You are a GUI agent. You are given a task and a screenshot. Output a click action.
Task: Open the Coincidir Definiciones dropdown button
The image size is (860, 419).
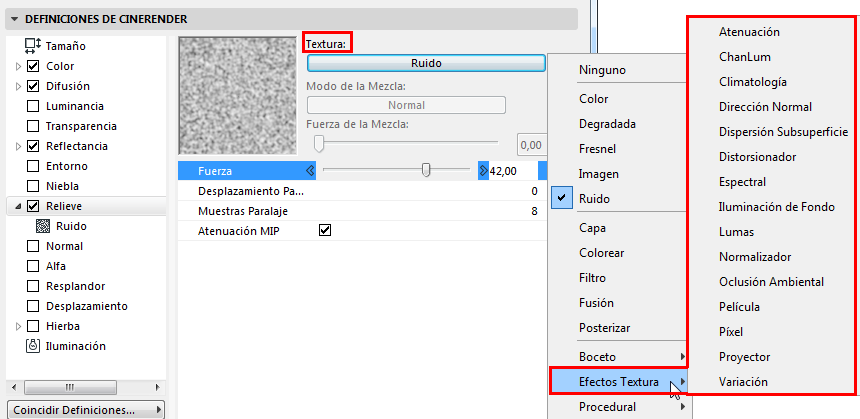point(86,410)
